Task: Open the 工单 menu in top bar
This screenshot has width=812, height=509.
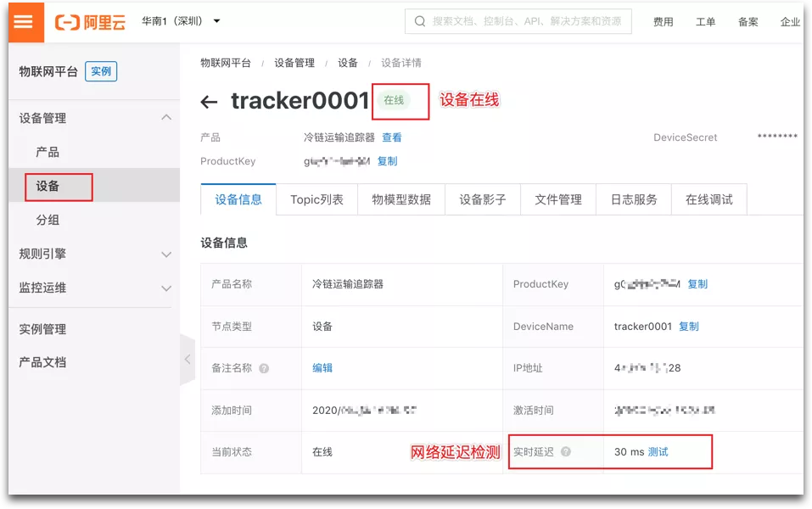Action: coord(705,22)
